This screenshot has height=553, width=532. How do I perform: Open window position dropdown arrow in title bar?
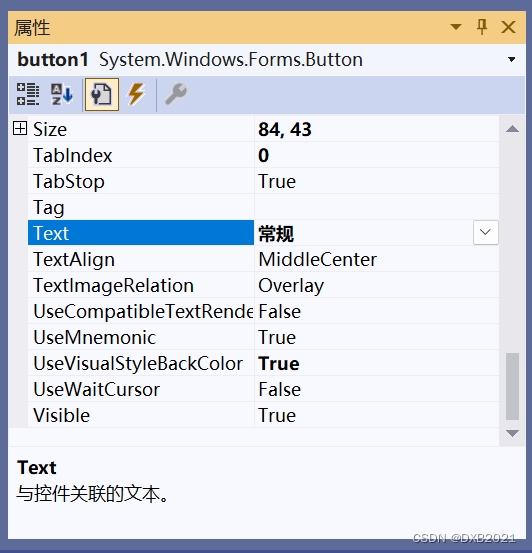456,27
